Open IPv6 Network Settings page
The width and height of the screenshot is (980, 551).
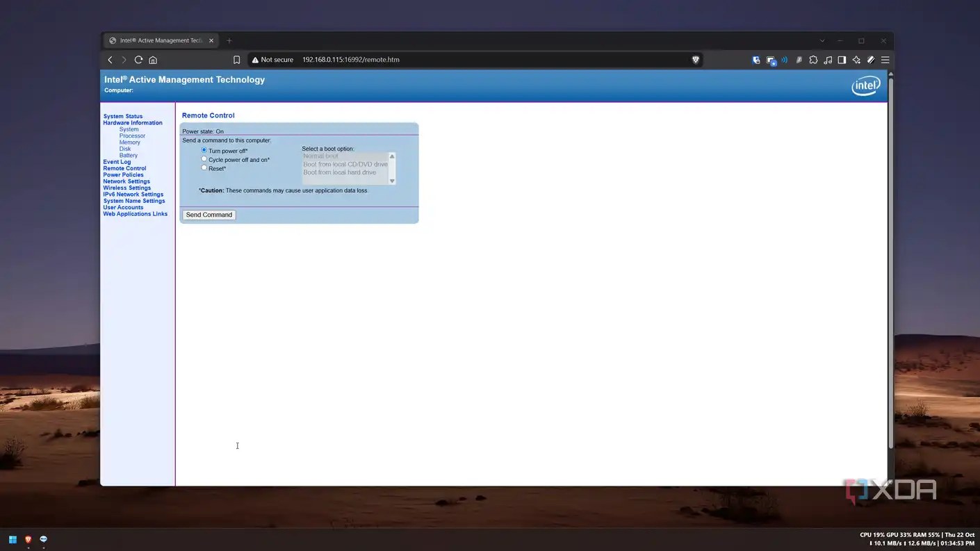point(133,195)
